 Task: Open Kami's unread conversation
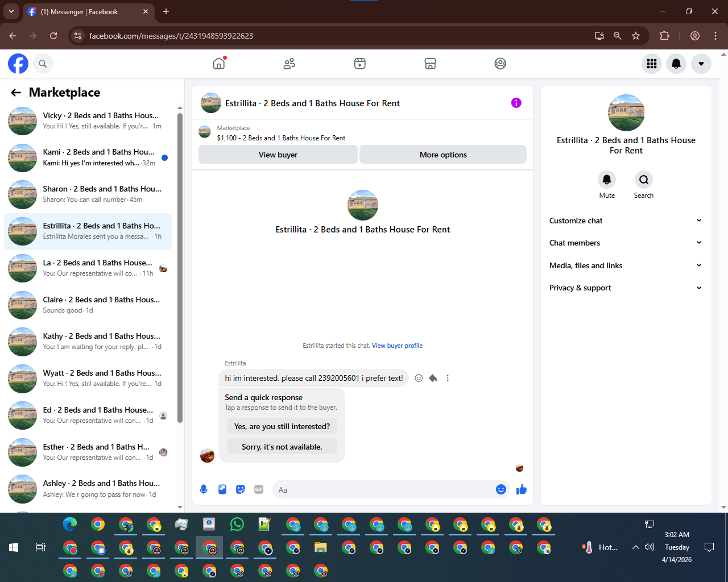point(88,158)
